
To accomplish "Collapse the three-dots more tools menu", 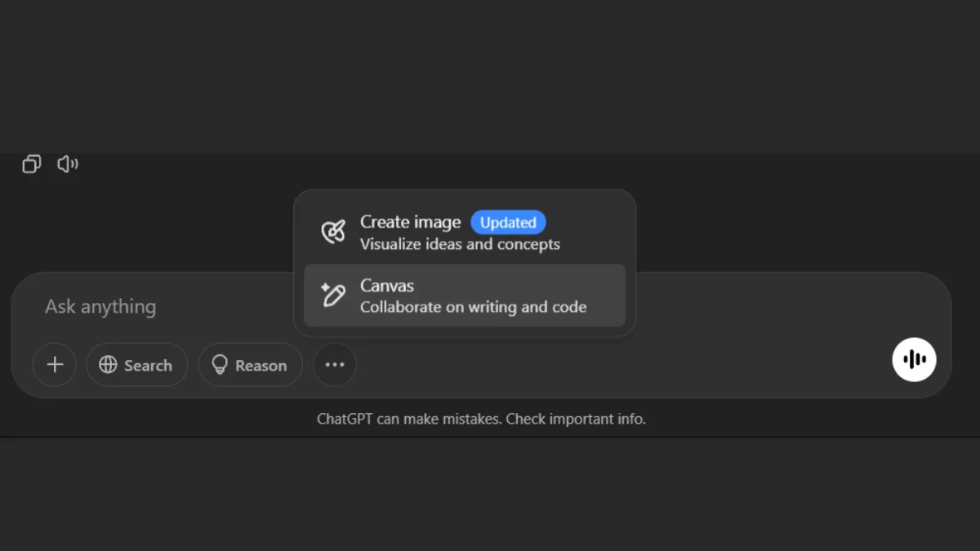I will tap(335, 365).
